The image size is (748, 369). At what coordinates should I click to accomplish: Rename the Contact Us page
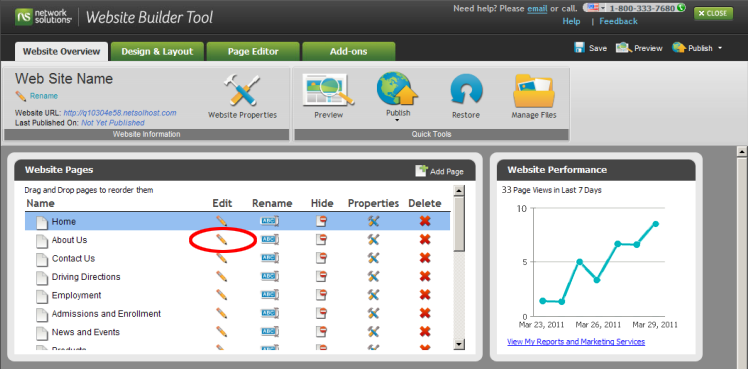[x=270, y=258]
